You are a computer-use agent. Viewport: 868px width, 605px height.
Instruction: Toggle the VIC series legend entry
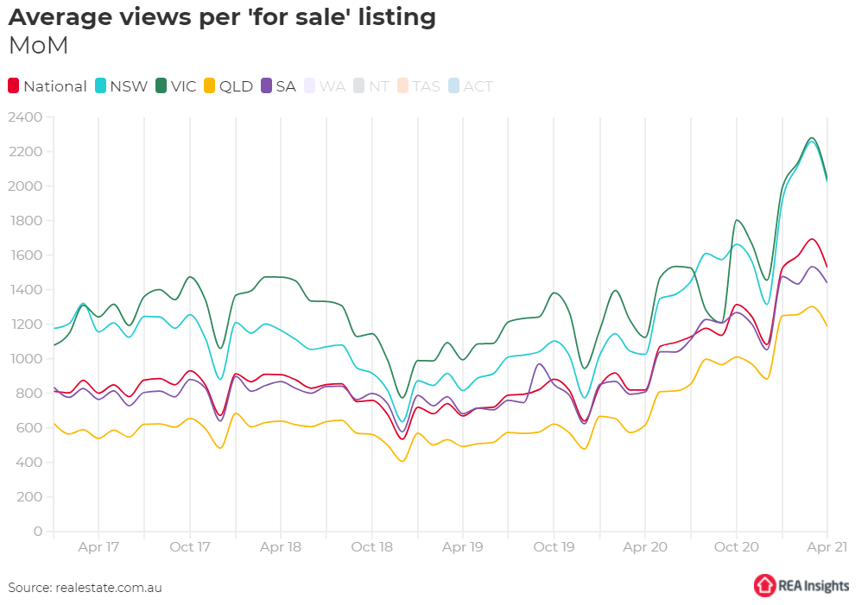[x=183, y=86]
